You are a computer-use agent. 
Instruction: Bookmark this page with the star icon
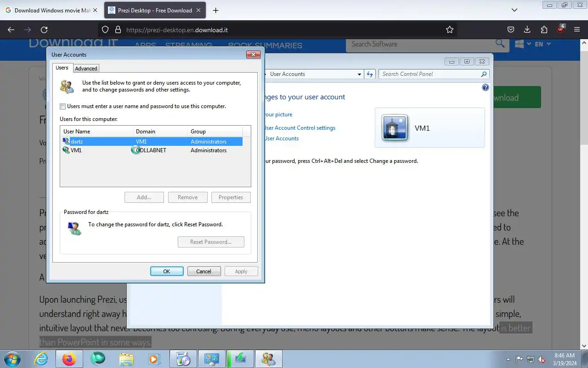(x=450, y=30)
